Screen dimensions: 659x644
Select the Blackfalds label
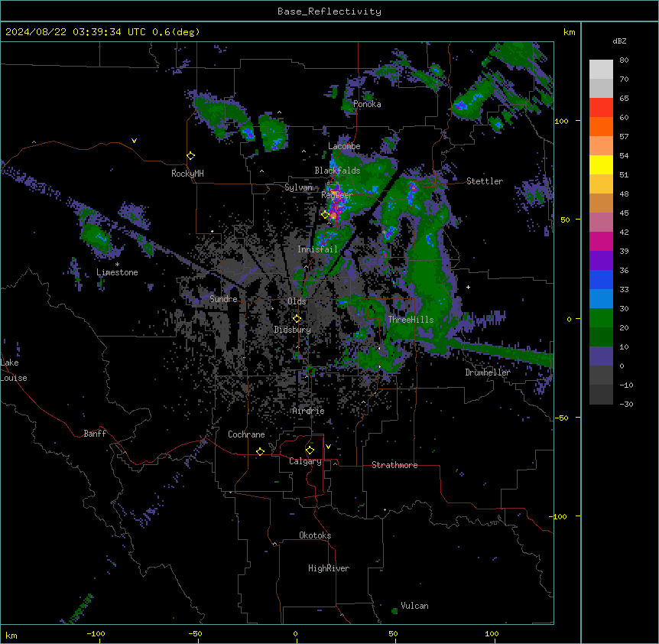[x=337, y=171]
